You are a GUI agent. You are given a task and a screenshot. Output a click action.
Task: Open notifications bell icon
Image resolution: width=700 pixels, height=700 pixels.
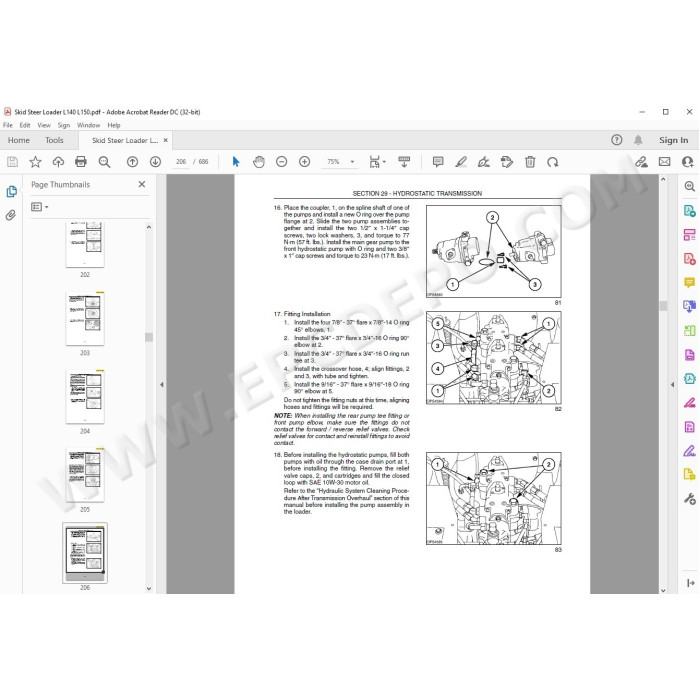[638, 140]
